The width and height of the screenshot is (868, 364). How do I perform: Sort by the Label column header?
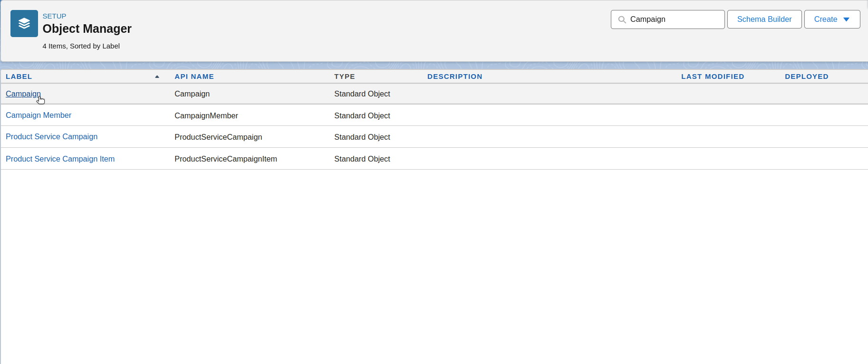pyautogui.click(x=19, y=77)
